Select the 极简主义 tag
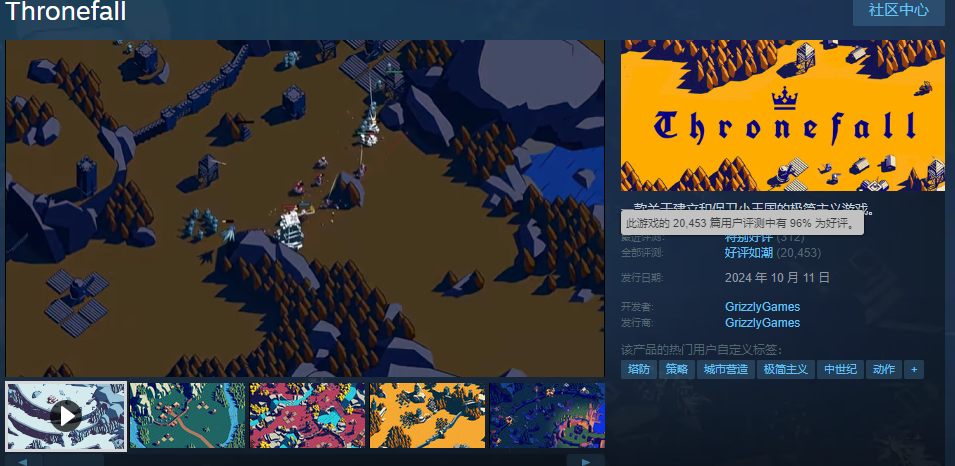Viewport: 955px width, 466px height. click(x=786, y=369)
